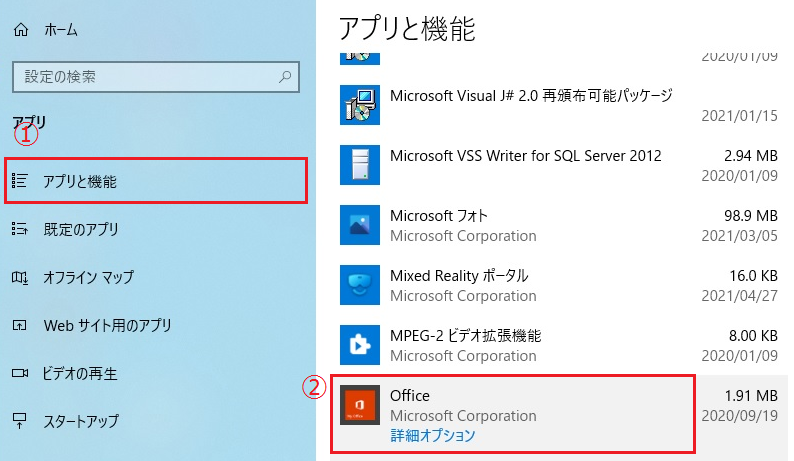Open ホーム in the settings sidebar

click(x=61, y=30)
